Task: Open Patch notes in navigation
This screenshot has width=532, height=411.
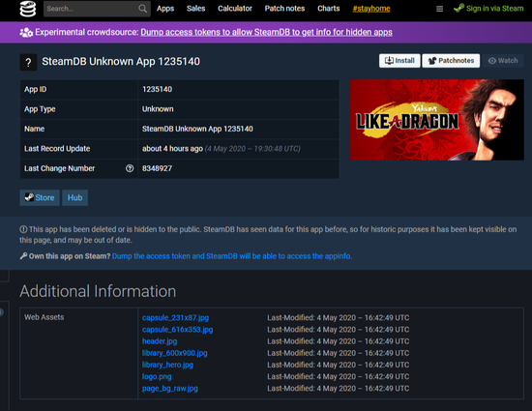Action: (x=284, y=9)
